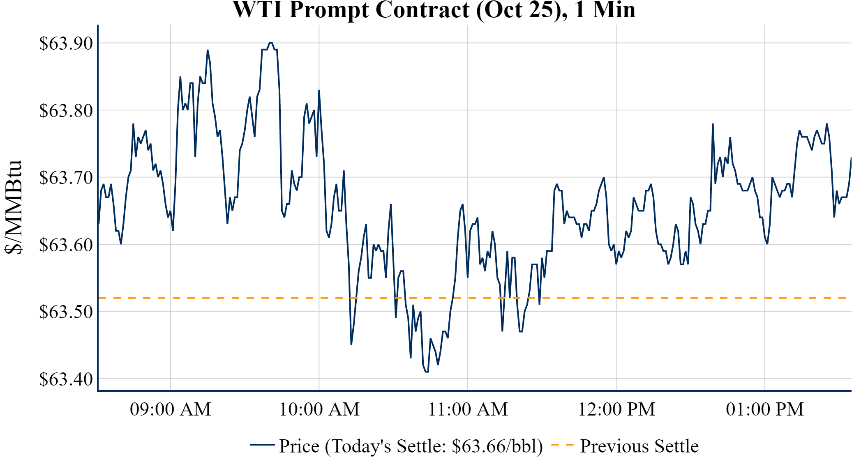Click the $63.40 y-axis tick label
868x473 pixels.
(x=66, y=379)
